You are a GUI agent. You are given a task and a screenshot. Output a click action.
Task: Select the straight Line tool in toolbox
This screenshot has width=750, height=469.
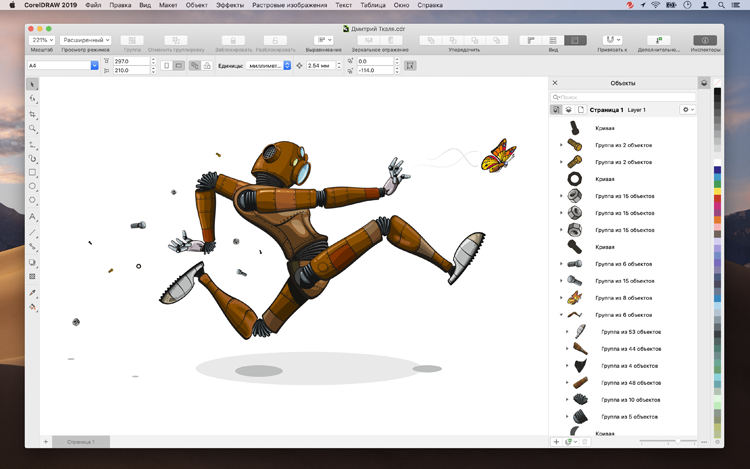pyautogui.click(x=32, y=233)
